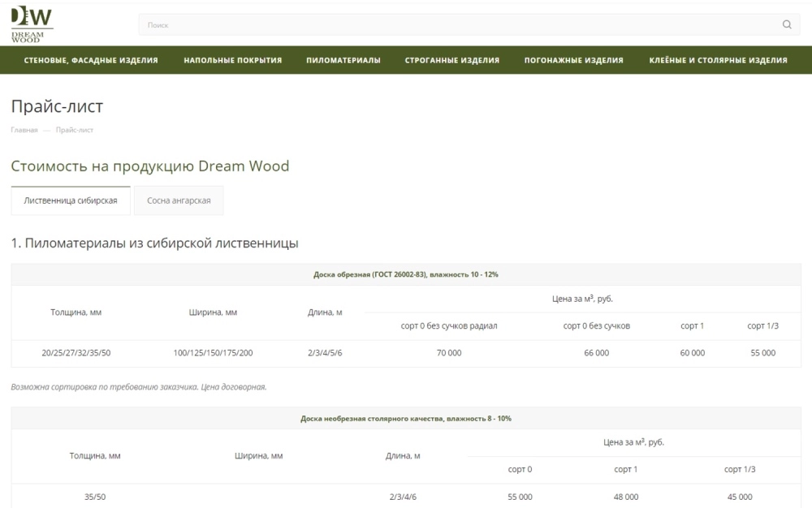Switch to the Сосна ангарская tab
This screenshot has width=812, height=508.
click(x=179, y=200)
